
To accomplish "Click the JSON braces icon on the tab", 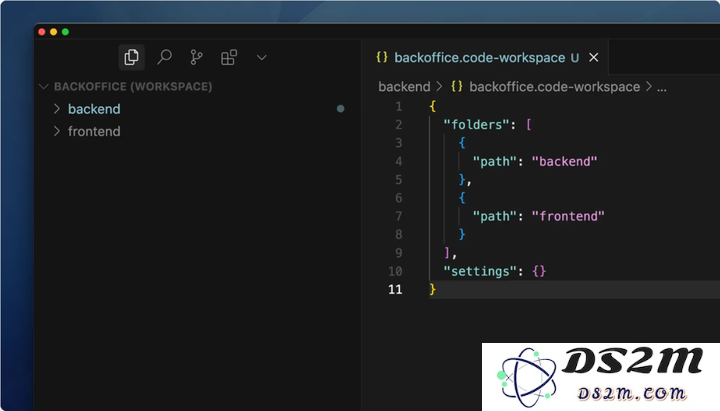I will (382, 57).
